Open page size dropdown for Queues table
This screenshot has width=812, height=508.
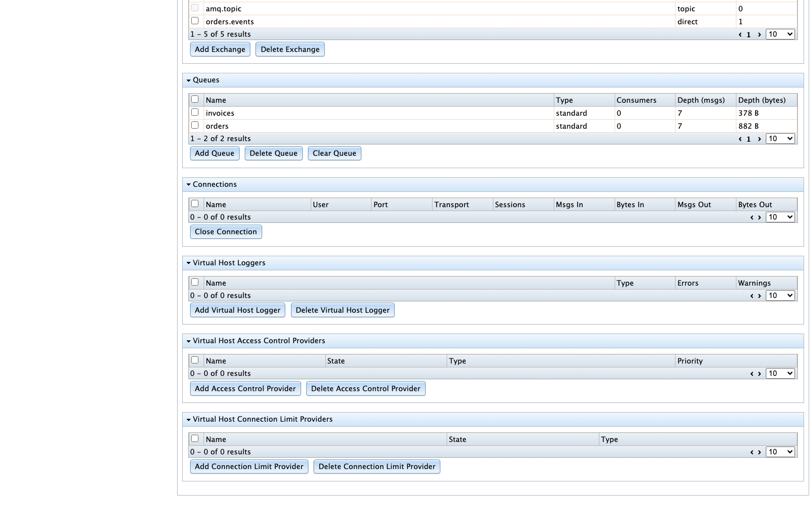pos(780,139)
